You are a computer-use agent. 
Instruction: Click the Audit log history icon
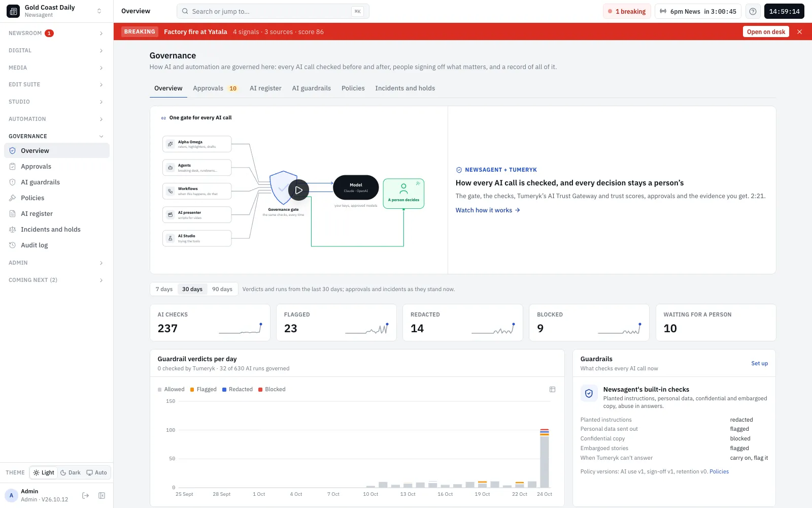pyautogui.click(x=13, y=245)
